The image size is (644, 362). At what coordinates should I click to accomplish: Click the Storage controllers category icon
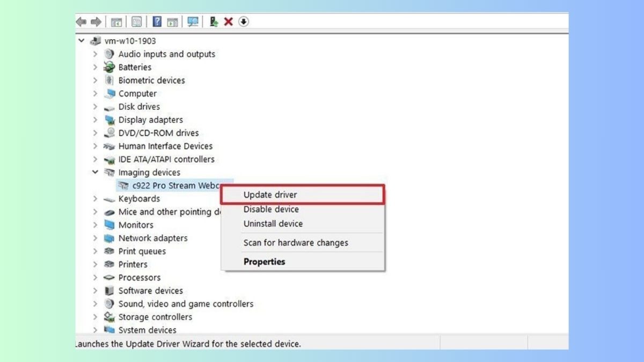[x=109, y=317]
